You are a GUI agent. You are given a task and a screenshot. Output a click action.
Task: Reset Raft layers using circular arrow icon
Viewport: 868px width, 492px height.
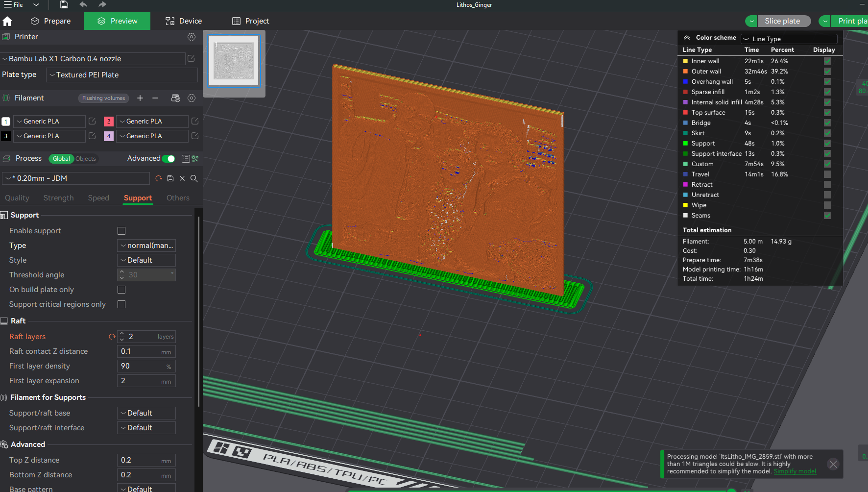(x=111, y=337)
